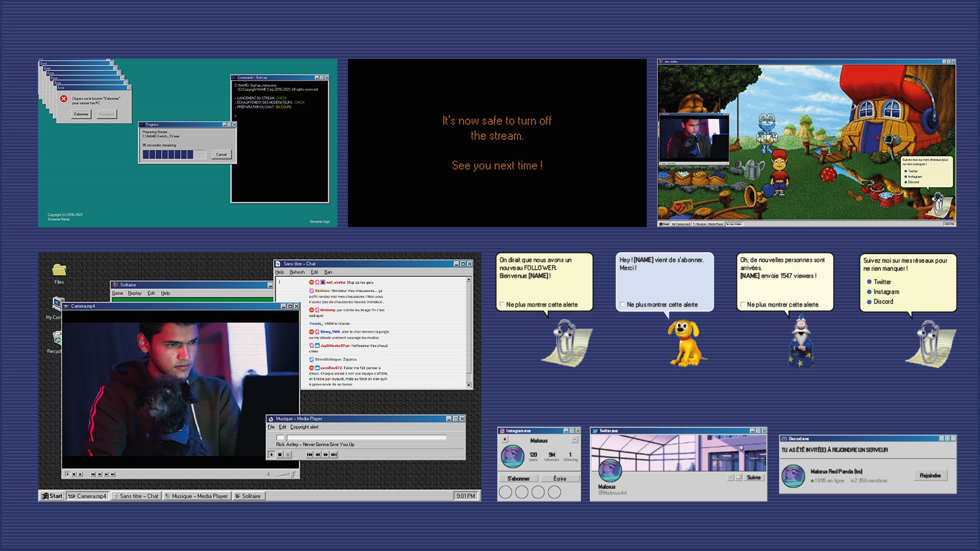Switch to Camera.mp4 taskbar button
The width and height of the screenshot is (980, 551).
88,496
